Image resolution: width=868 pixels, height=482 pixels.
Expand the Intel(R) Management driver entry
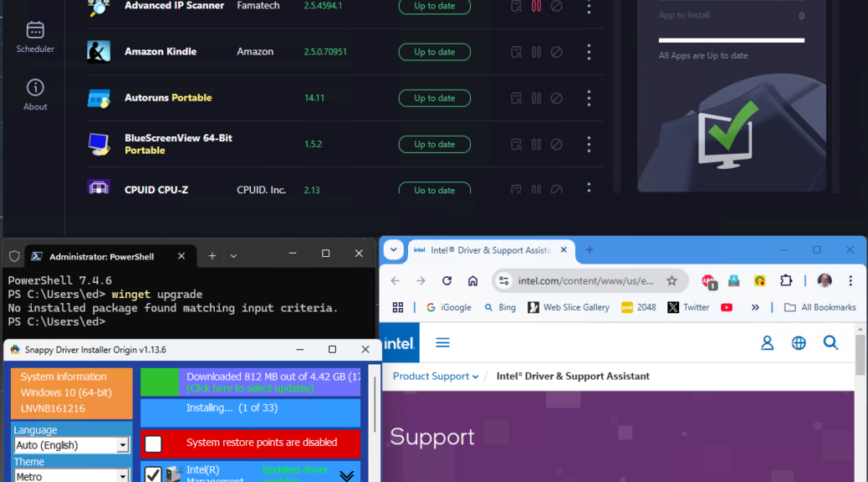[x=346, y=476]
